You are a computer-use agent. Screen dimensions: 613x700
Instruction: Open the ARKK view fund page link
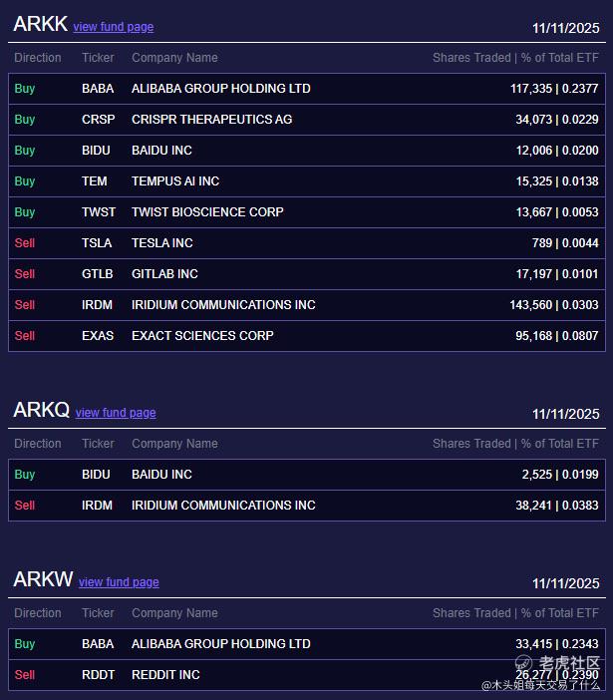114,27
